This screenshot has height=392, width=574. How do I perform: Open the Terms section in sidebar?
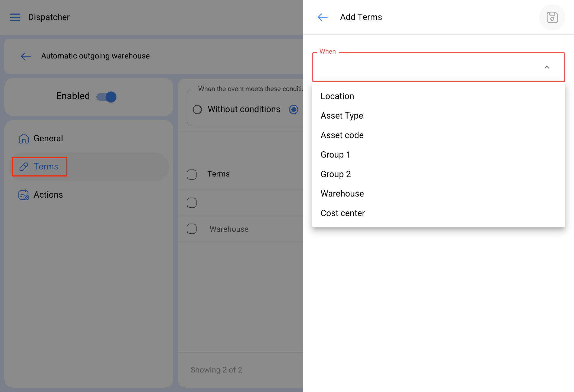pos(89,167)
